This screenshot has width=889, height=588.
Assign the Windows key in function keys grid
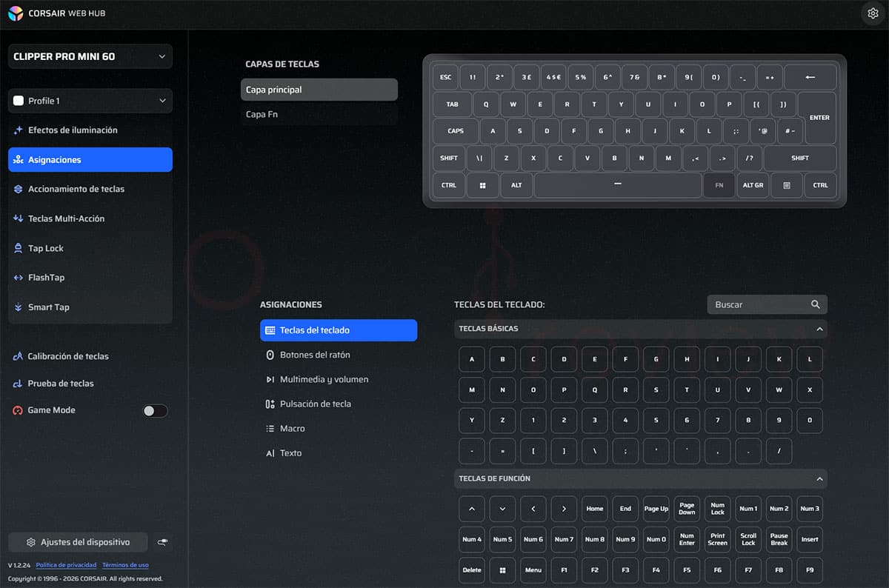pos(502,570)
